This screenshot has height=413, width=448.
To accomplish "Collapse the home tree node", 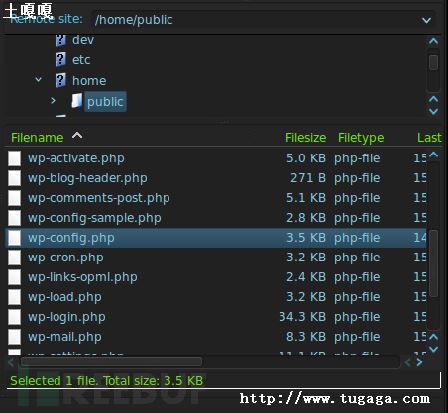I will coord(39,80).
